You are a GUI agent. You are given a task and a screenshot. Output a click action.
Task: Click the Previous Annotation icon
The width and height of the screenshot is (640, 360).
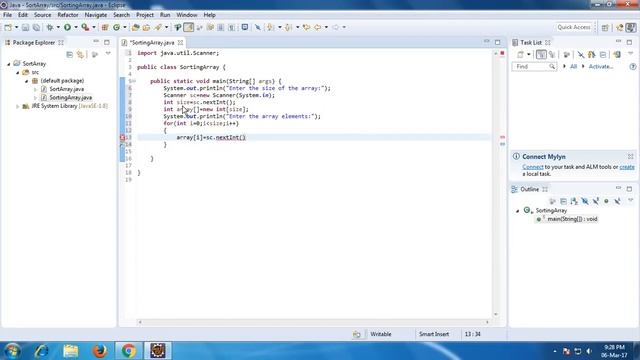click(288, 27)
